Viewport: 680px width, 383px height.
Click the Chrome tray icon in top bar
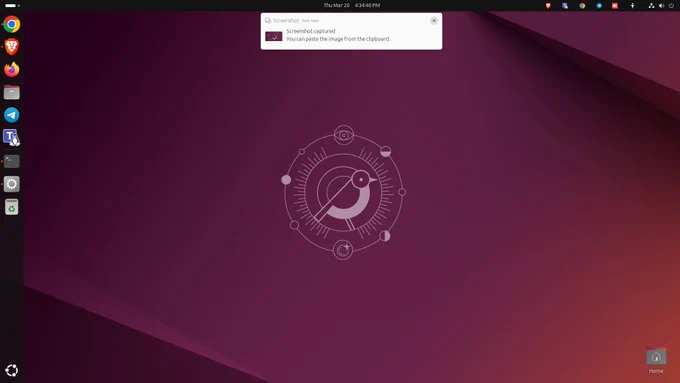coord(582,6)
